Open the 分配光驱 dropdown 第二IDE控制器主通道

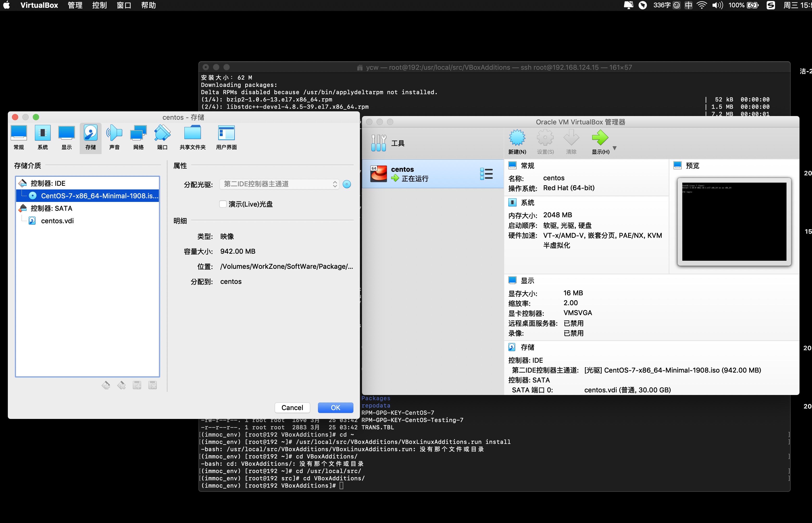(x=279, y=184)
